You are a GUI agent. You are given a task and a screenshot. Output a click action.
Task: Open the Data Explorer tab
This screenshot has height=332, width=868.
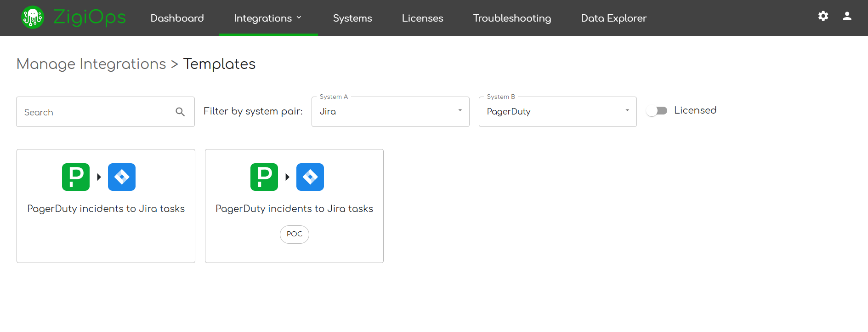613,18
